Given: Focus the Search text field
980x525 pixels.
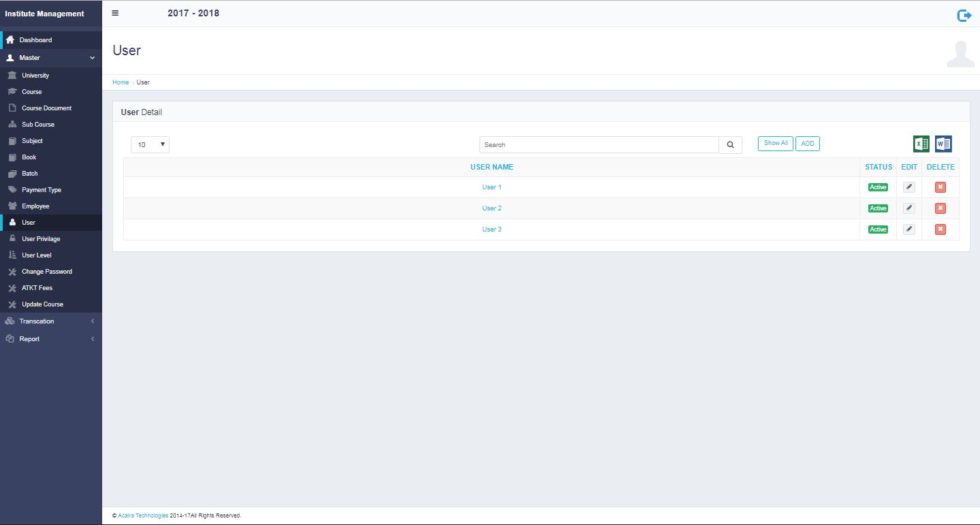Looking at the screenshot, I should pos(599,144).
